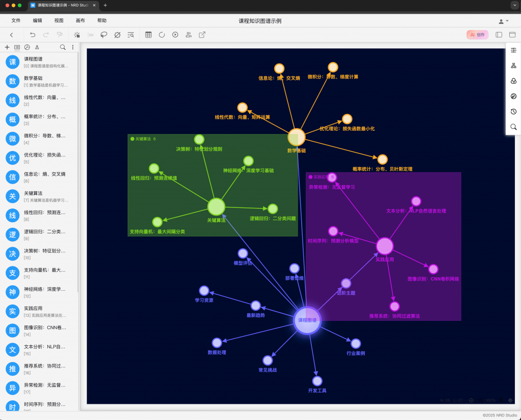Open the 文件 menu

16,21
